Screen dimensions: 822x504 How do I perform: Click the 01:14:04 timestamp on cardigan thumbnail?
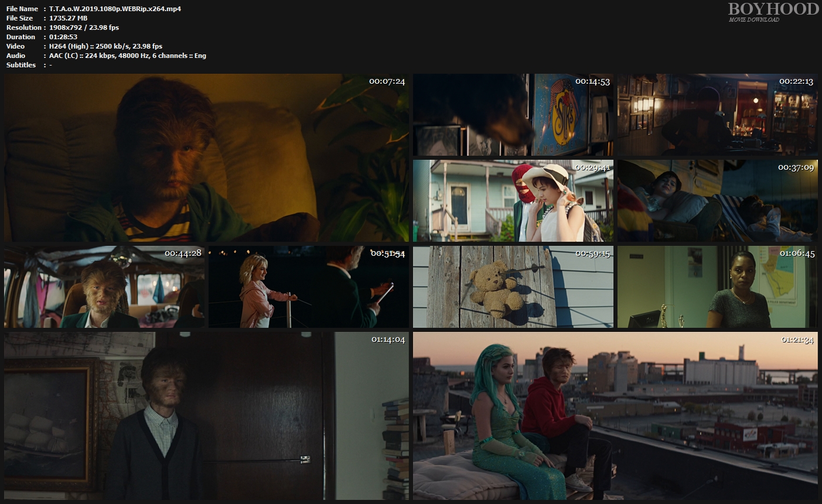388,340
